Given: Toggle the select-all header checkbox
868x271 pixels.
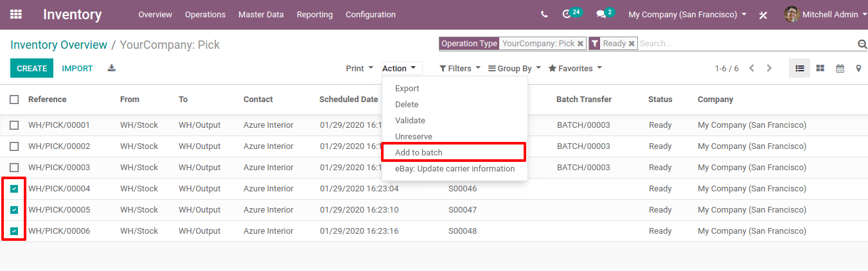Looking at the screenshot, I should tap(14, 100).
